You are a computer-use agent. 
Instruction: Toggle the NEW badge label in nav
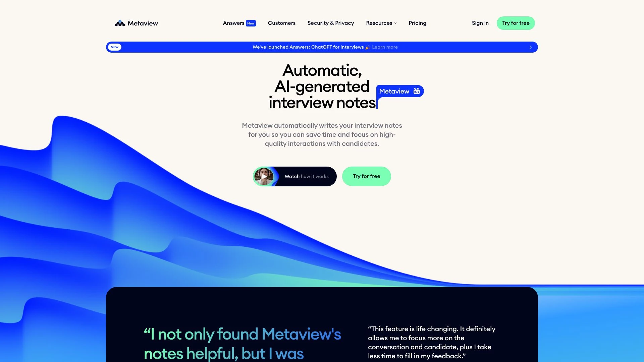click(251, 23)
